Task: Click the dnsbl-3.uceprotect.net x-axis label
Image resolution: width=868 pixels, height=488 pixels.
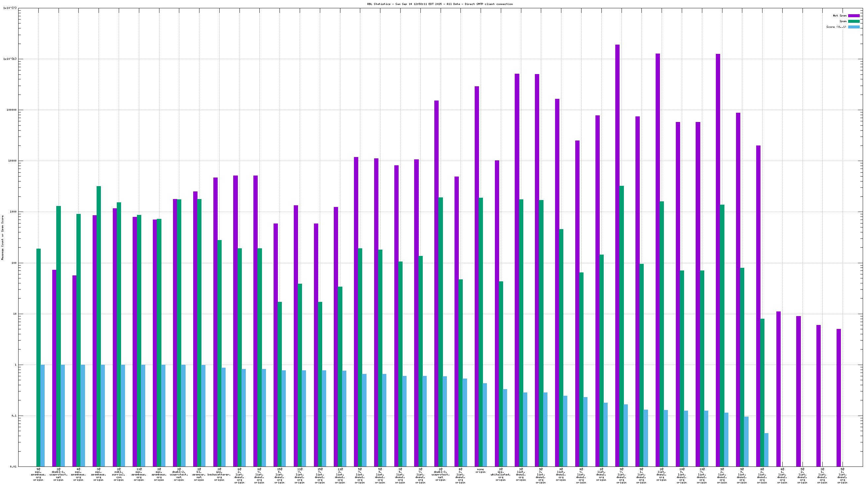Action: point(440,474)
